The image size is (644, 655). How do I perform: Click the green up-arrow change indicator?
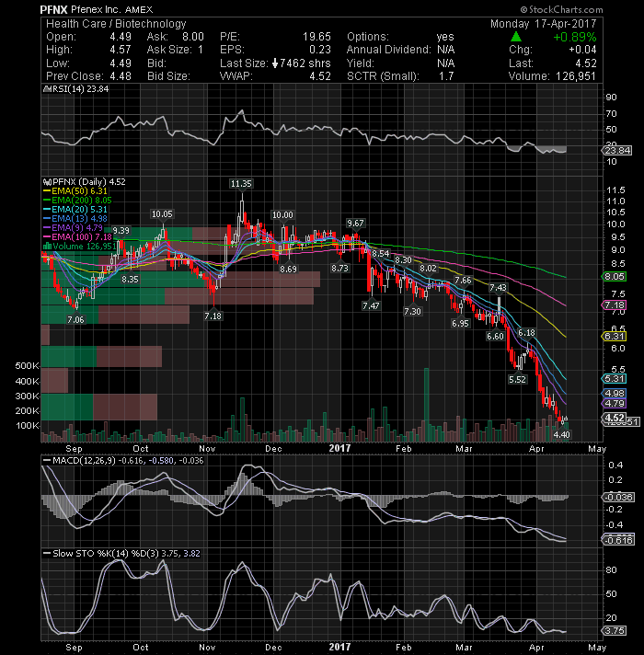(x=516, y=37)
